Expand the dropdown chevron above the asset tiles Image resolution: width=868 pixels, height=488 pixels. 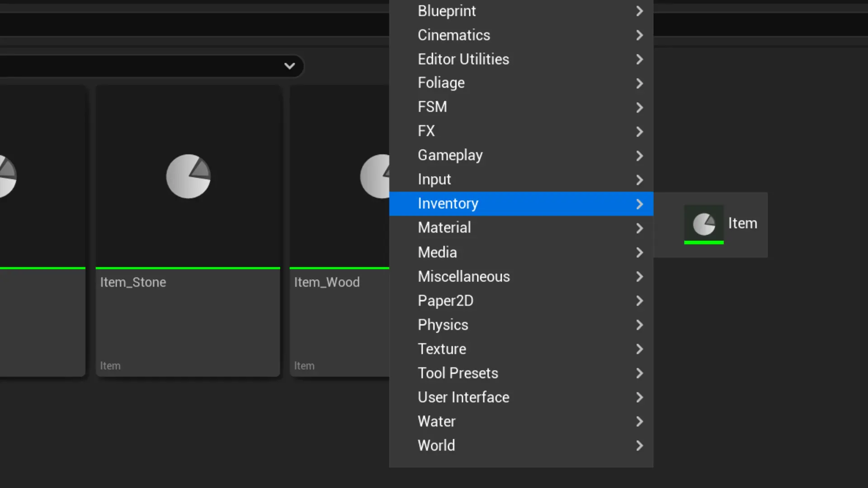click(x=289, y=66)
